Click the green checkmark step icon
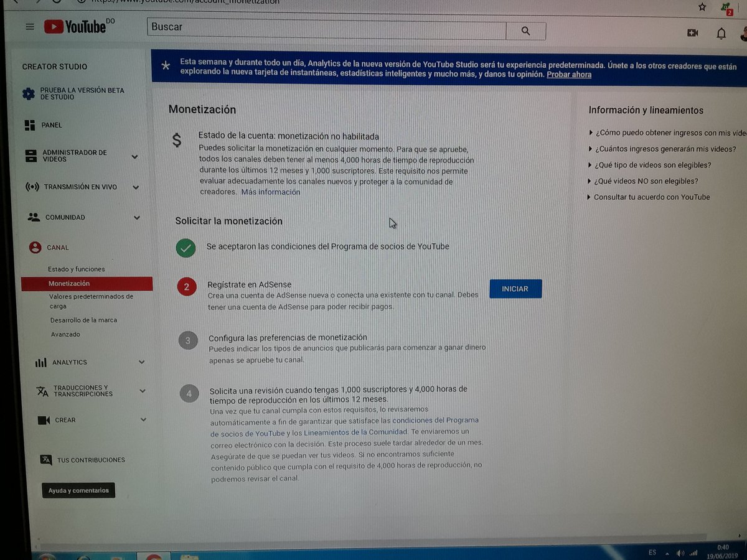747x560 pixels. tap(186, 248)
